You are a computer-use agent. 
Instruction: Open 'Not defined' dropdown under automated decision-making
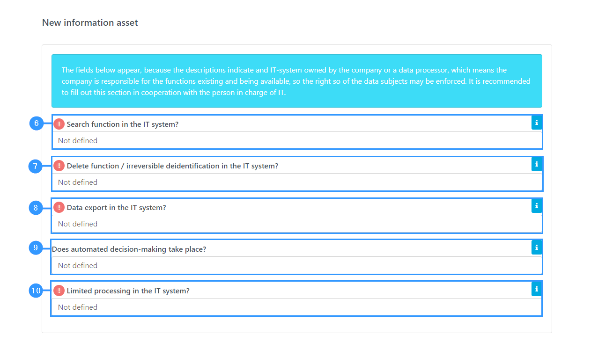pyautogui.click(x=296, y=265)
